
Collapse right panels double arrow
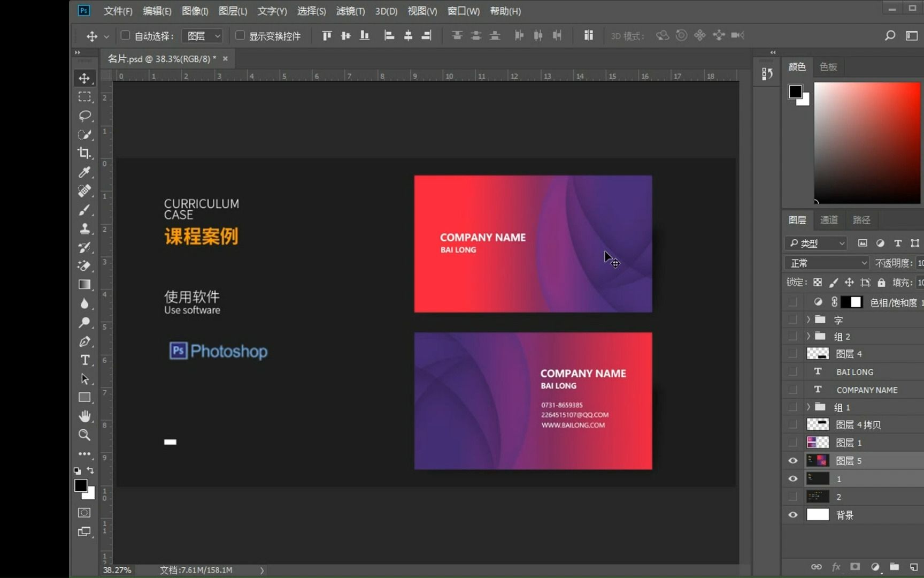point(773,52)
